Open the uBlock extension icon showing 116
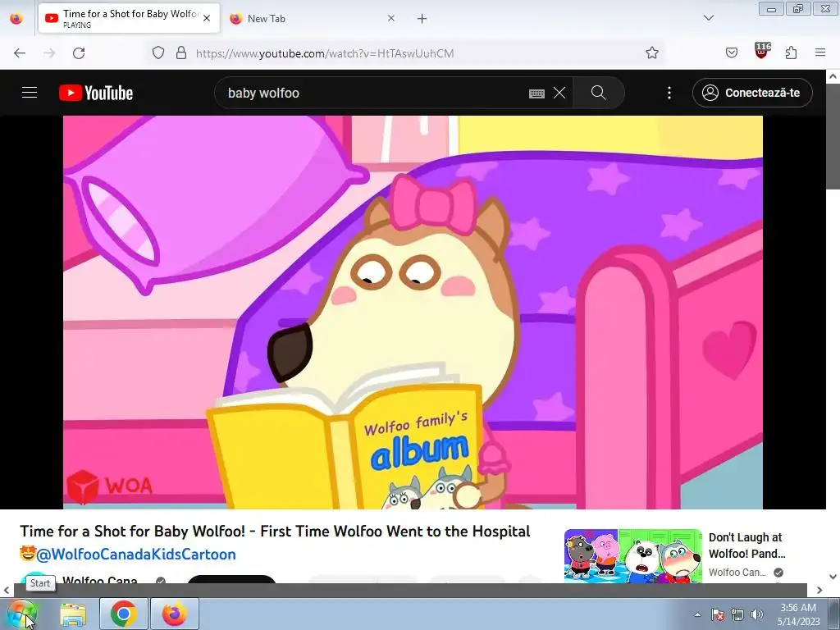The width and height of the screenshot is (840, 630). pyautogui.click(x=762, y=50)
